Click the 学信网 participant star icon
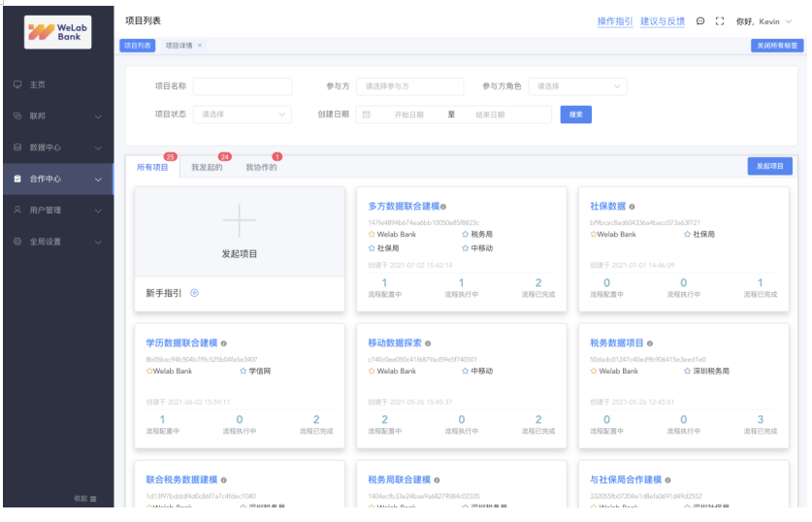 [x=243, y=372]
